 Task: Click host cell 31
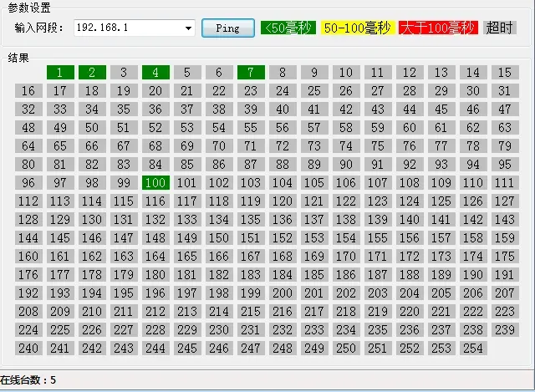coord(505,91)
